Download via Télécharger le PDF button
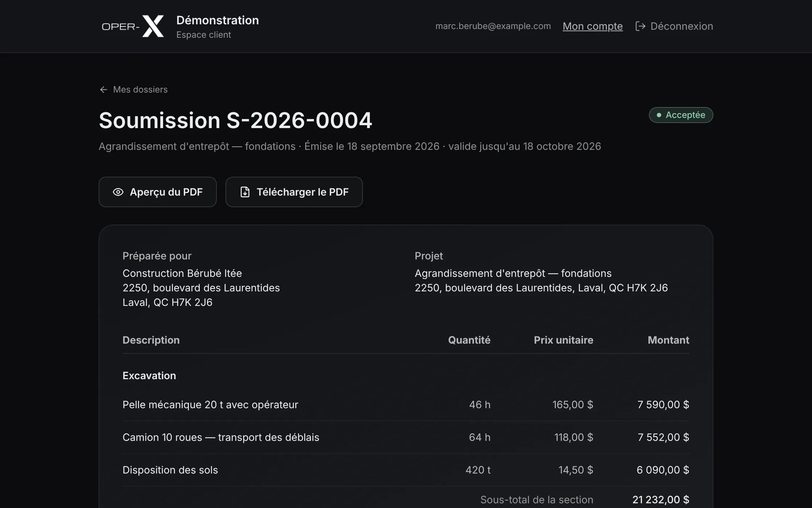The height and width of the screenshot is (508, 812). pyautogui.click(x=294, y=192)
